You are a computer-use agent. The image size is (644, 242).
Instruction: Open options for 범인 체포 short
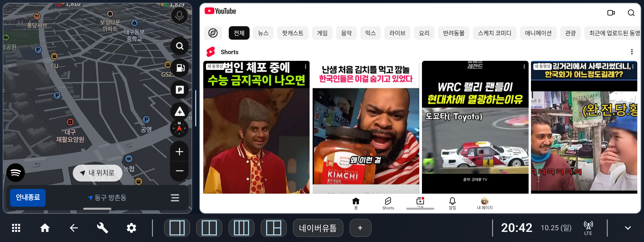coord(306,67)
